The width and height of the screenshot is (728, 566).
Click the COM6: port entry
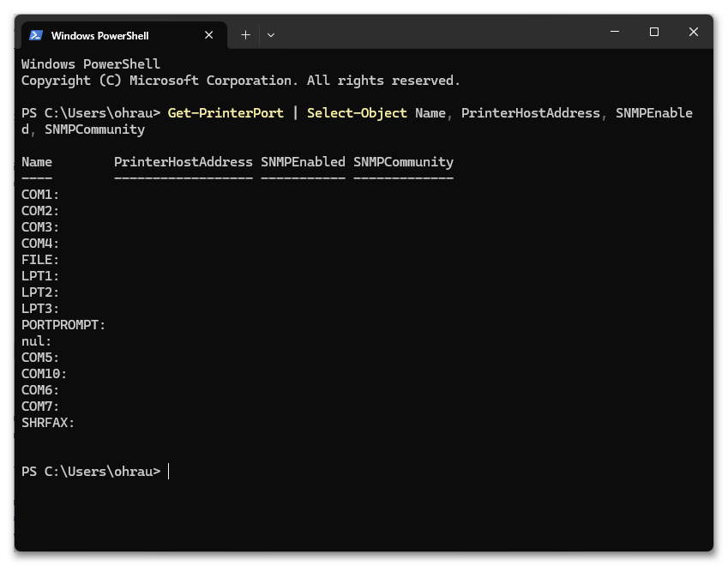(40, 390)
